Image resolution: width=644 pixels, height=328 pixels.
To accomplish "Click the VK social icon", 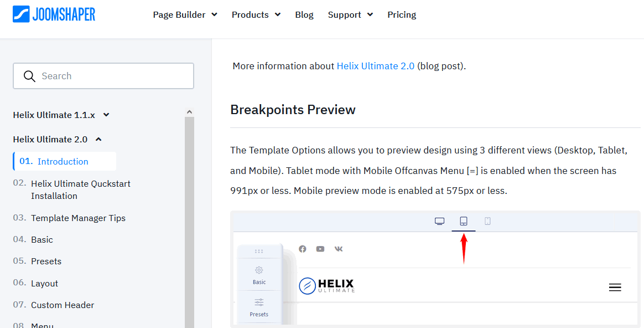I will coord(339,249).
